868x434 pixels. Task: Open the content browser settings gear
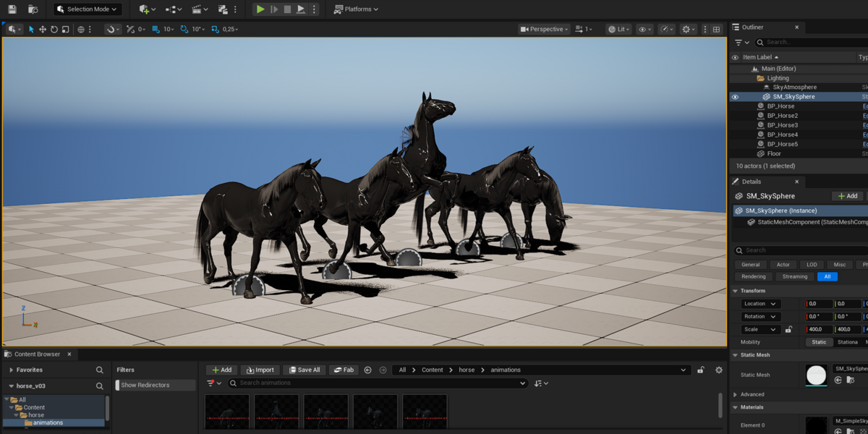click(x=718, y=370)
